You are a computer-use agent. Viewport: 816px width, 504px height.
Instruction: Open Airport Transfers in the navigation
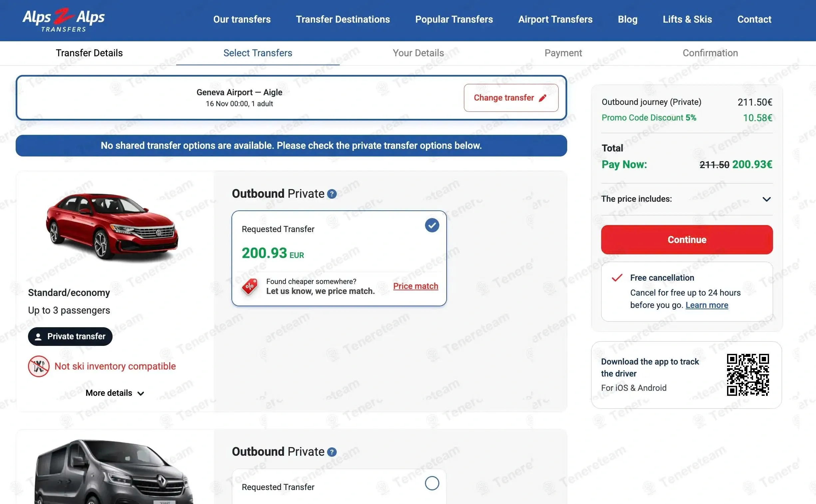555,19
